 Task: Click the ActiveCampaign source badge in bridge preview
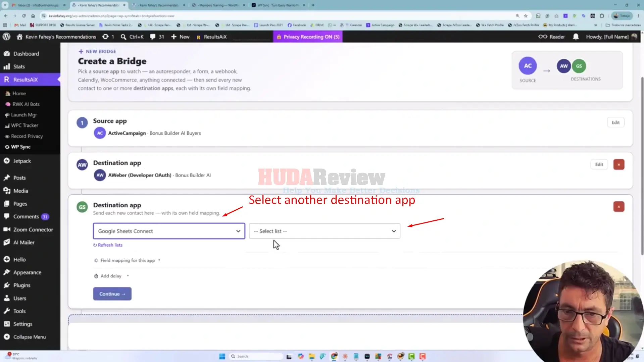coord(528,66)
